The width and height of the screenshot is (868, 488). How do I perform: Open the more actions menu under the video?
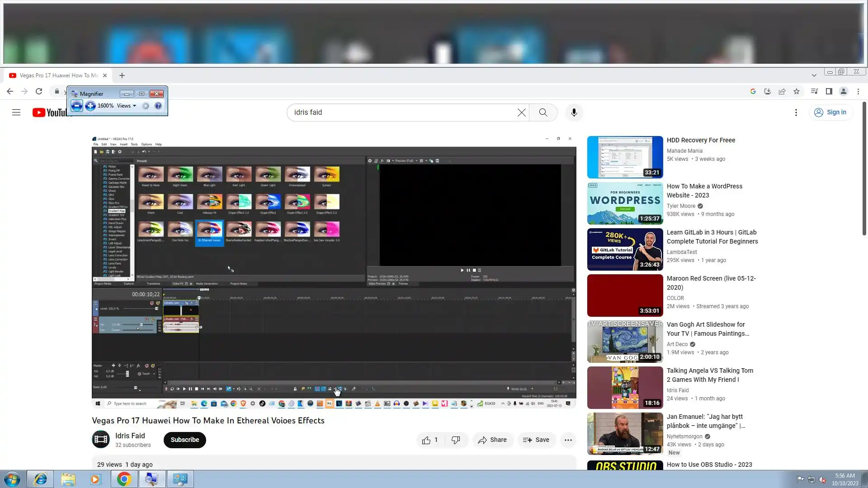point(568,440)
